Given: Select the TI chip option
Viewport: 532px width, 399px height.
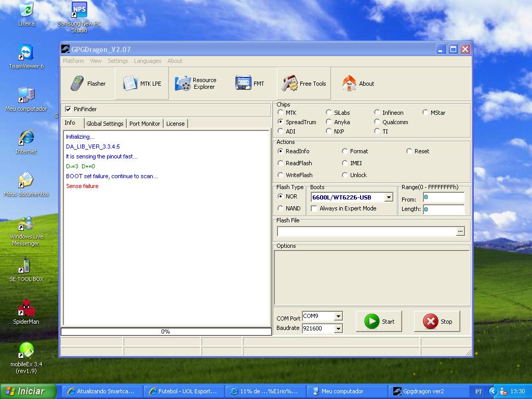Looking at the screenshot, I should (x=377, y=131).
